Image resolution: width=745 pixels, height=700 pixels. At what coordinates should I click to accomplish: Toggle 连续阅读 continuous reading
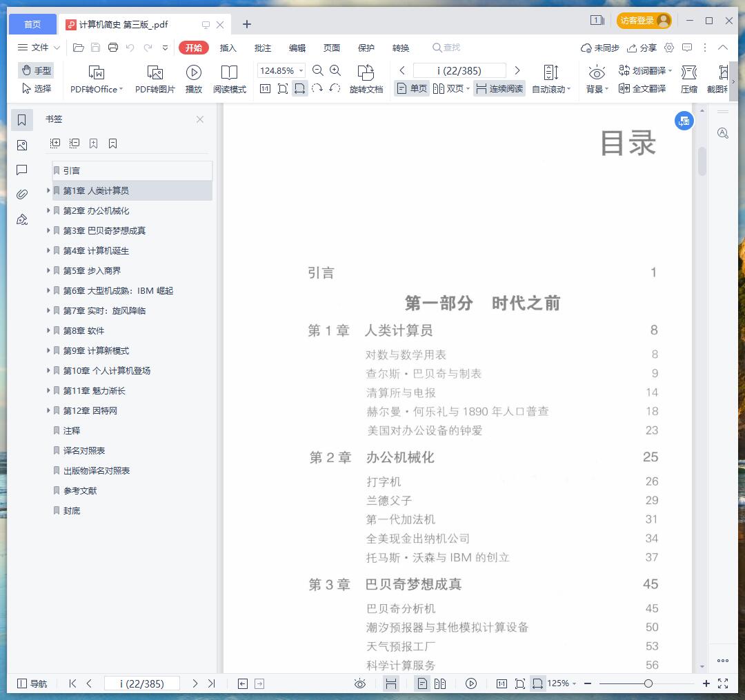[499, 88]
